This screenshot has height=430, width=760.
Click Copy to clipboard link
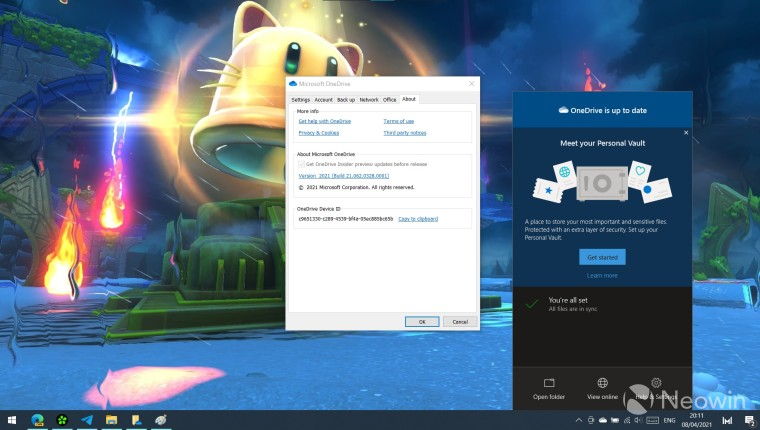point(418,219)
